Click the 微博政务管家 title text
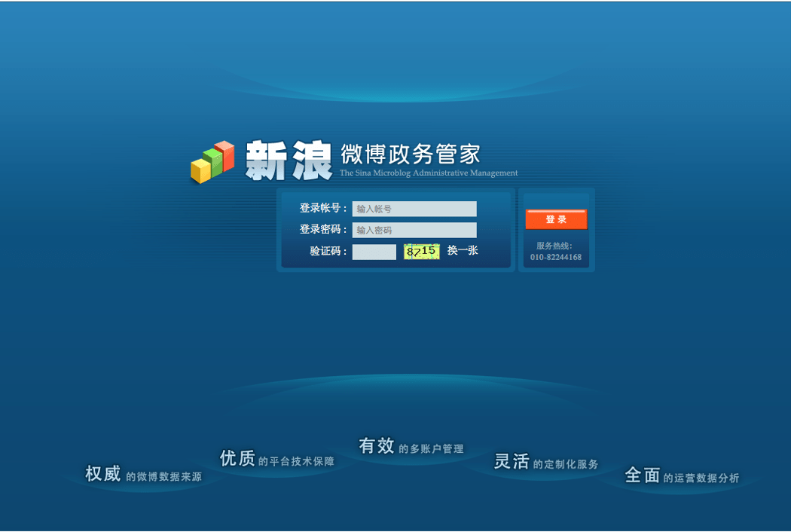Image resolution: width=791 pixels, height=532 pixels. pyautogui.click(x=410, y=154)
